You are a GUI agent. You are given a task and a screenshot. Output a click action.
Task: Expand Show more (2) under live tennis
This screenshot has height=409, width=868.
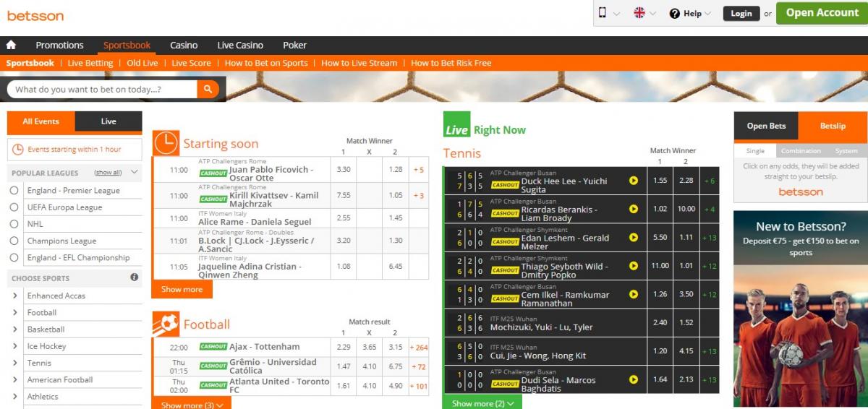(x=482, y=403)
